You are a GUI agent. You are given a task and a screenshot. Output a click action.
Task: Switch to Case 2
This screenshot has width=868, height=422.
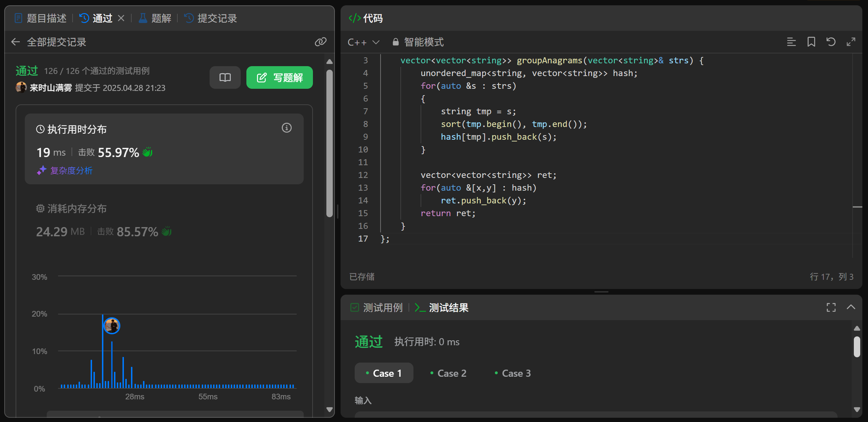pos(448,373)
